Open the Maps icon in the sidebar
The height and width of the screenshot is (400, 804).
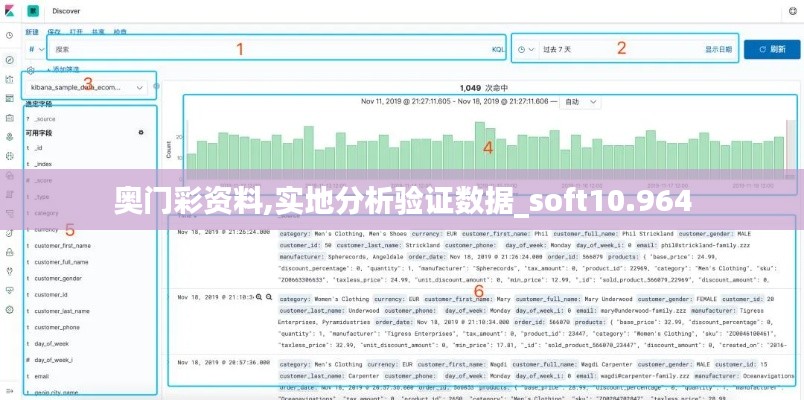(x=9, y=136)
